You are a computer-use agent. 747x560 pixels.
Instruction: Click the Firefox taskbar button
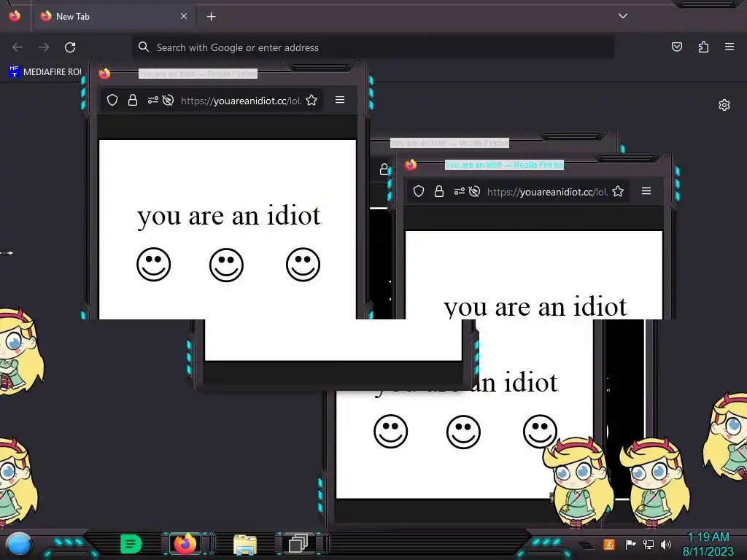186,543
